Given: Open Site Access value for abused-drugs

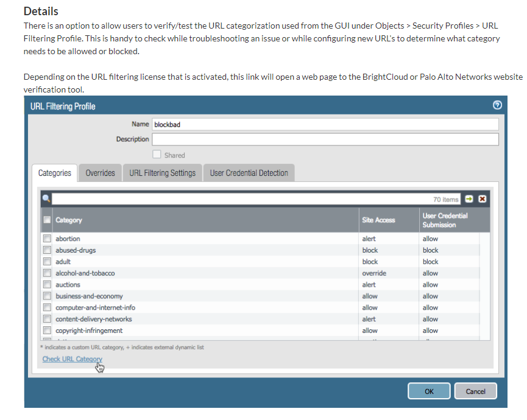Looking at the screenshot, I should tap(370, 250).
